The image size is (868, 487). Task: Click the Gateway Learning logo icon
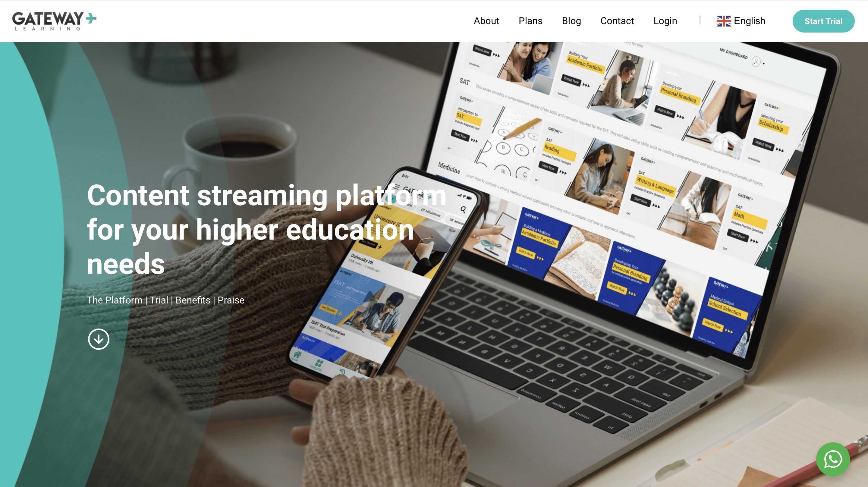coord(54,21)
